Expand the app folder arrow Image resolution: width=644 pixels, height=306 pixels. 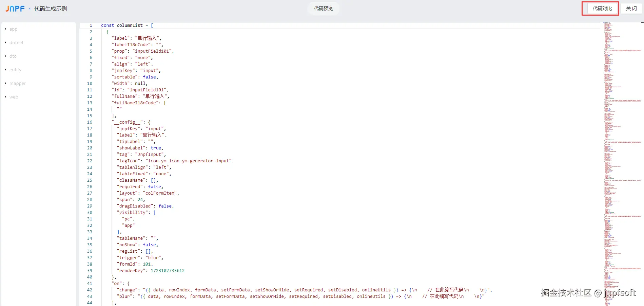tap(5, 29)
